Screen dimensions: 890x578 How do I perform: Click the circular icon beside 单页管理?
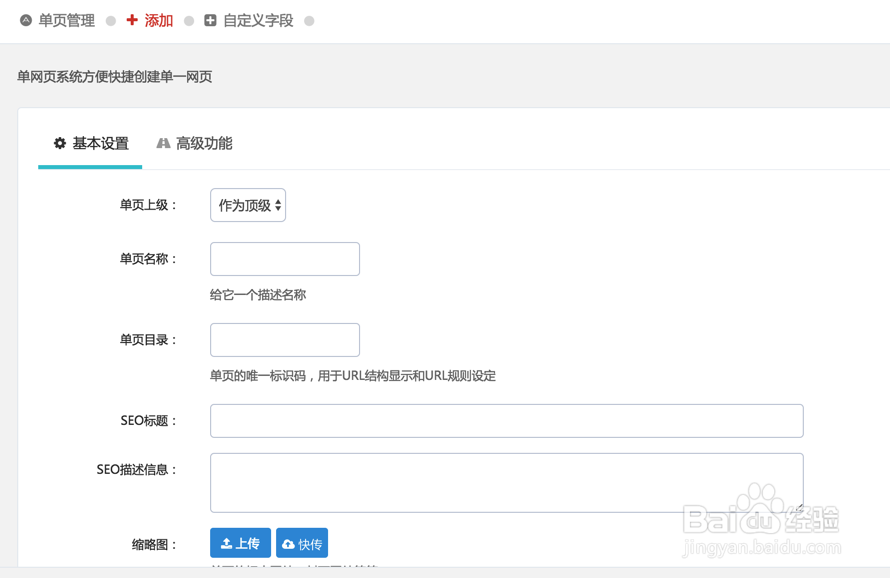point(25,20)
